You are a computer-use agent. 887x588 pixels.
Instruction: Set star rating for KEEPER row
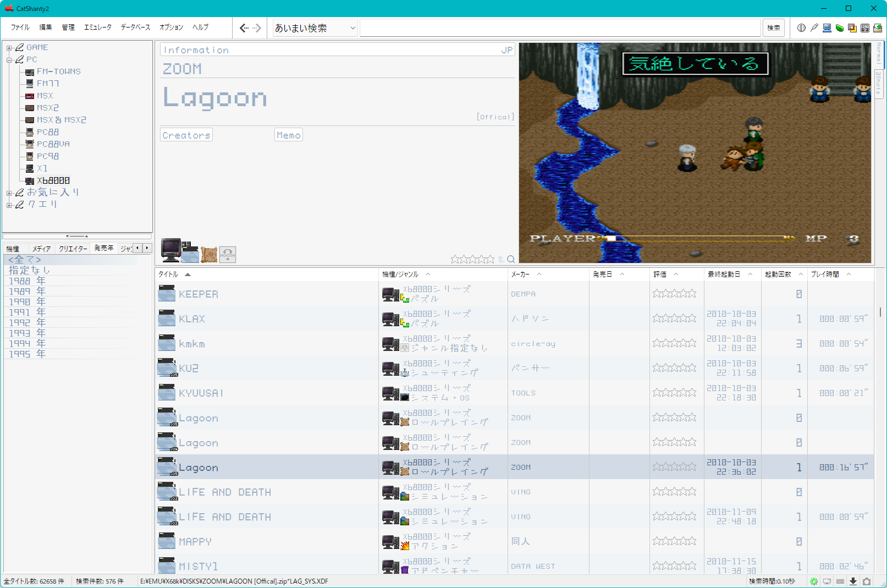[x=675, y=294]
